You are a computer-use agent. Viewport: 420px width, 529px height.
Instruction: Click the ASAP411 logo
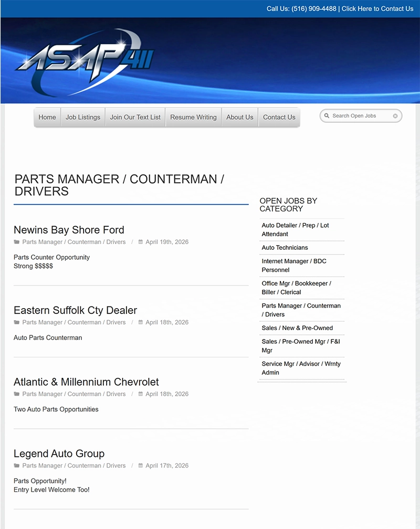pos(83,62)
